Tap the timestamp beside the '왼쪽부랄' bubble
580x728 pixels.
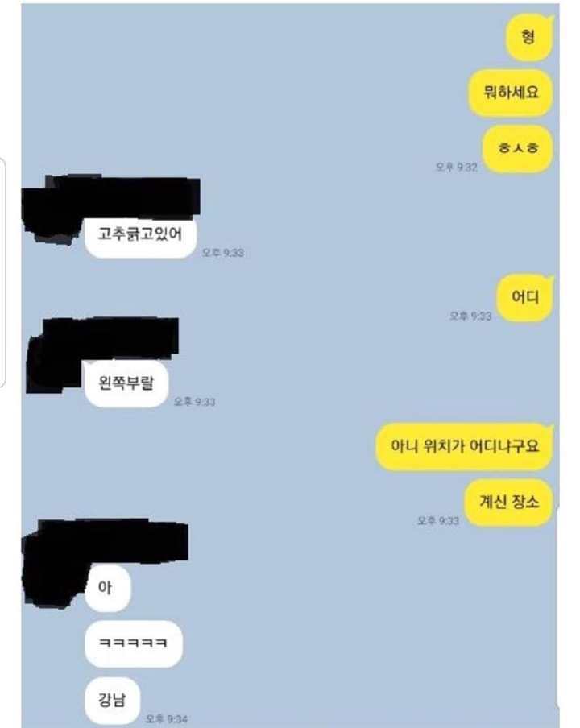pos(195,402)
